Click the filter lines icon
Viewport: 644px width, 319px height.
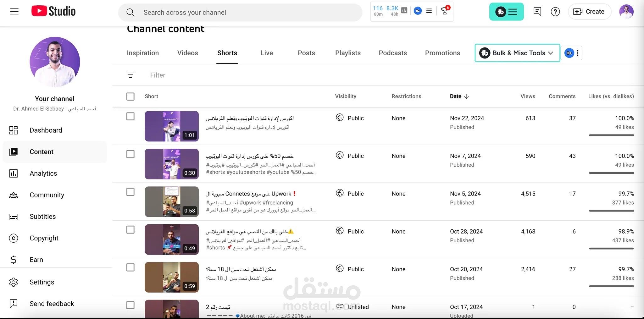pos(130,75)
